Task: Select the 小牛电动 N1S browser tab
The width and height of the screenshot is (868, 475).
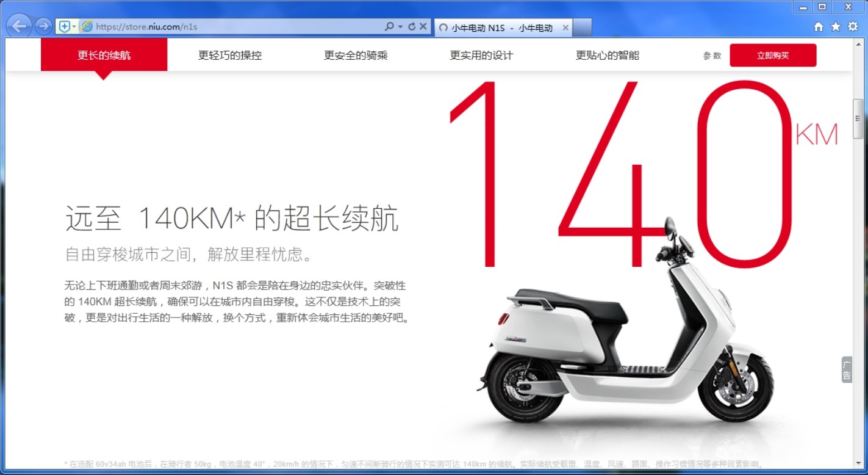Action: pyautogui.click(x=503, y=27)
